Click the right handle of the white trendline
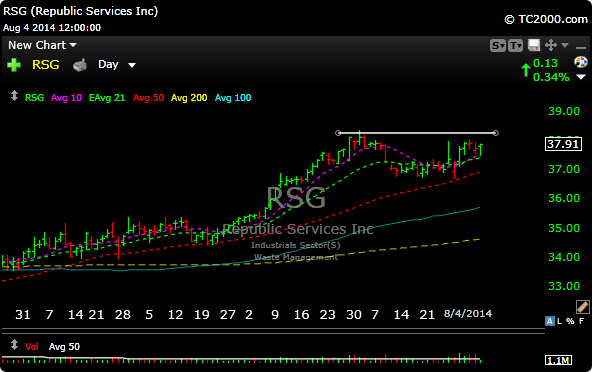Viewport: 592px width, 372px height. click(496, 133)
